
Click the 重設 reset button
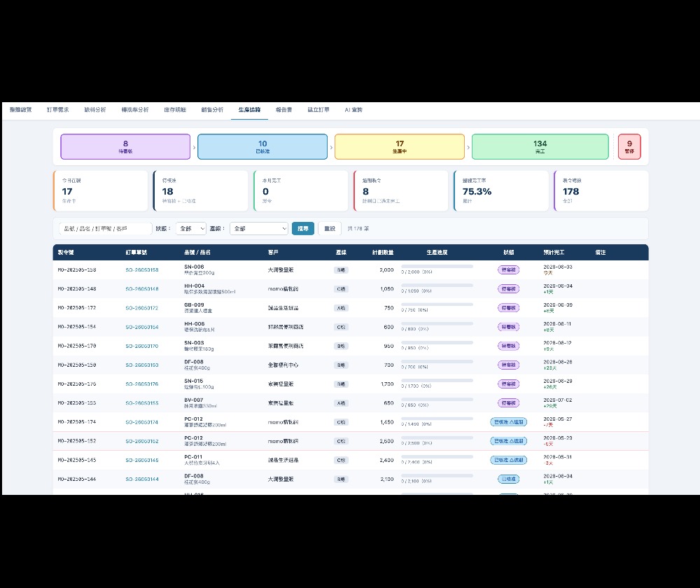(x=330, y=229)
